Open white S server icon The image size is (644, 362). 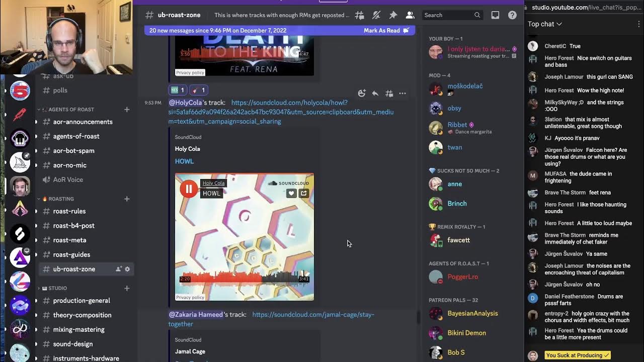(20, 234)
